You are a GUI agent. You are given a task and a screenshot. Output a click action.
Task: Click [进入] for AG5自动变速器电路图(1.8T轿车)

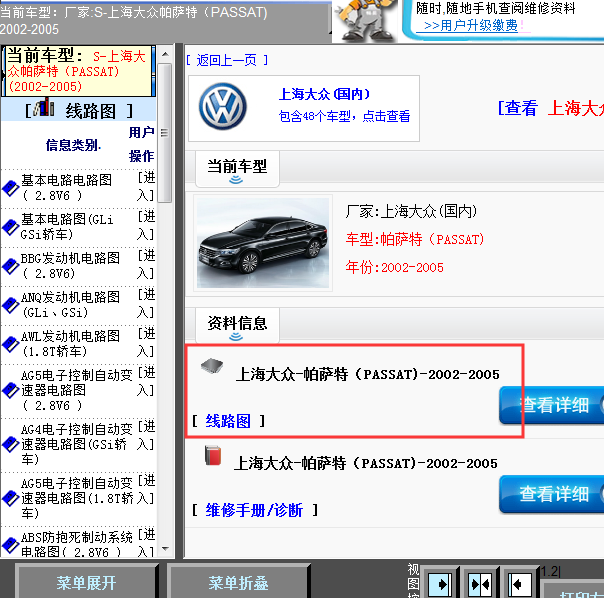[x=146, y=489]
